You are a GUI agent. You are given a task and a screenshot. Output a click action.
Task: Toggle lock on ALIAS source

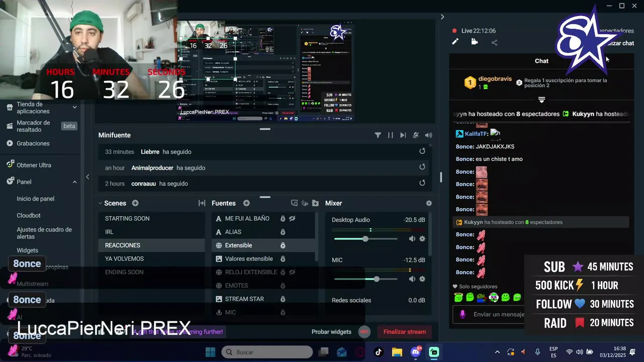[283, 232]
